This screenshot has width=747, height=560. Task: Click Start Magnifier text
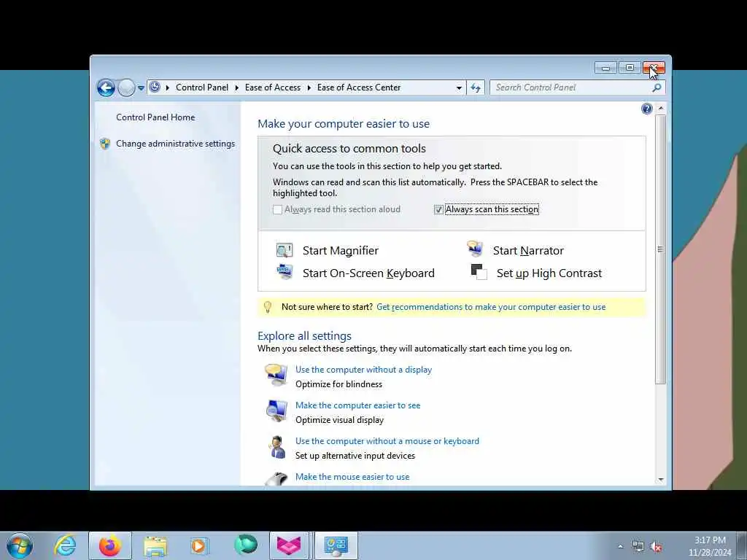pos(341,251)
